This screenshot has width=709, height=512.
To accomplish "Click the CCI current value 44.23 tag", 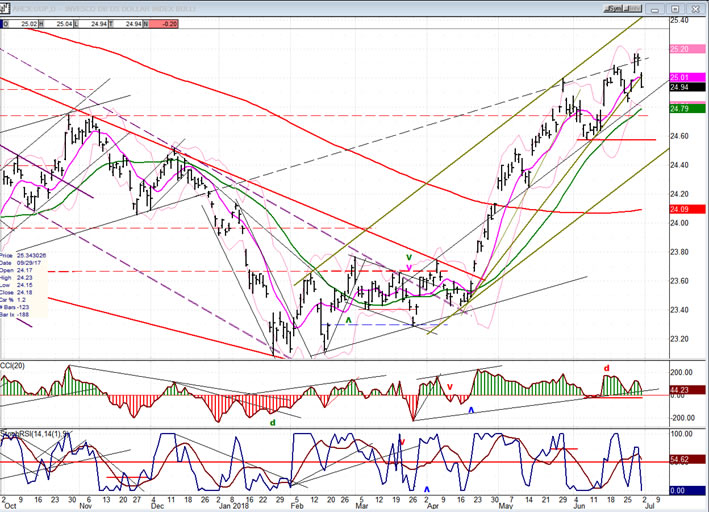I will [687, 390].
